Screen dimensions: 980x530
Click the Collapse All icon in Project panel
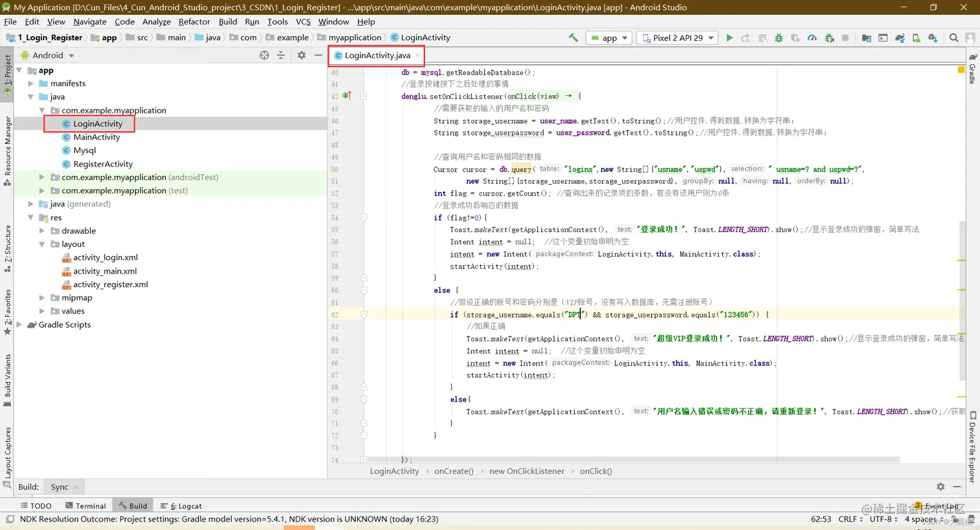(x=281, y=55)
